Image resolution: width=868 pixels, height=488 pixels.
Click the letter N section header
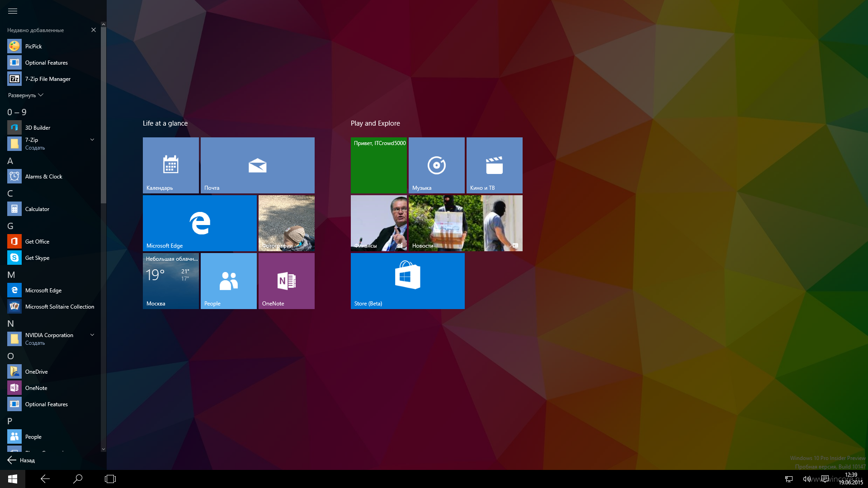coord(10,324)
